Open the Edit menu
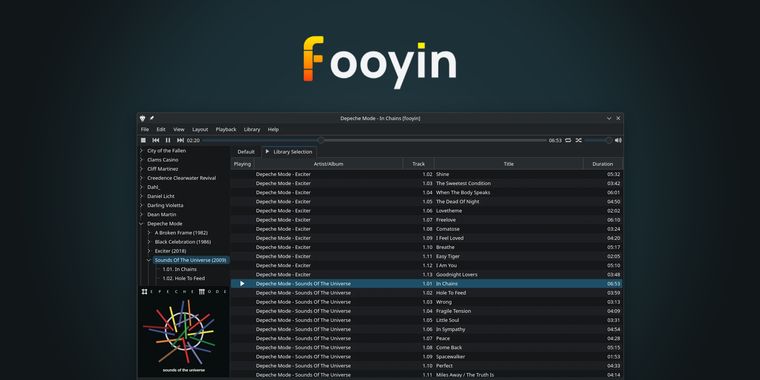This screenshot has width=760, height=380. (161, 129)
